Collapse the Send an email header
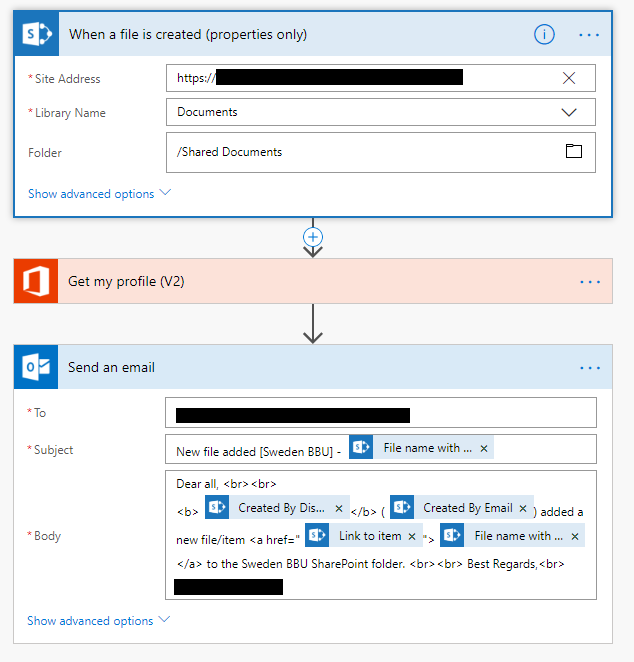 (313, 367)
